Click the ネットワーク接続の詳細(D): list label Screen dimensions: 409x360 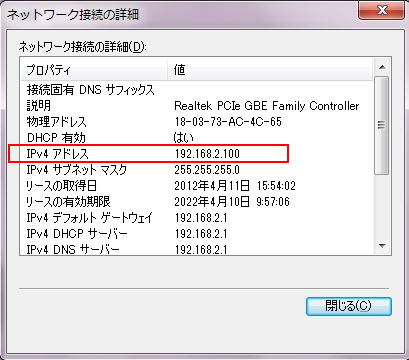(82, 47)
